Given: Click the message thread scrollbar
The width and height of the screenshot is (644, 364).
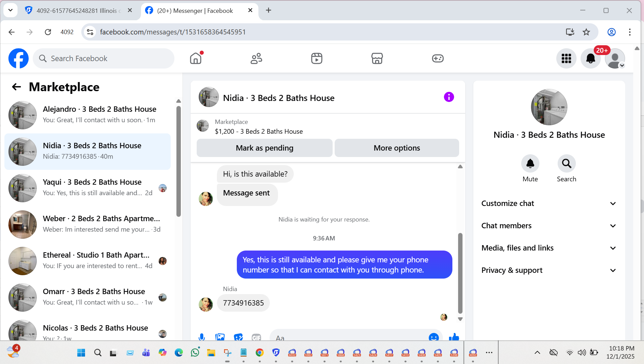Looking at the screenshot, I should tap(460, 274).
